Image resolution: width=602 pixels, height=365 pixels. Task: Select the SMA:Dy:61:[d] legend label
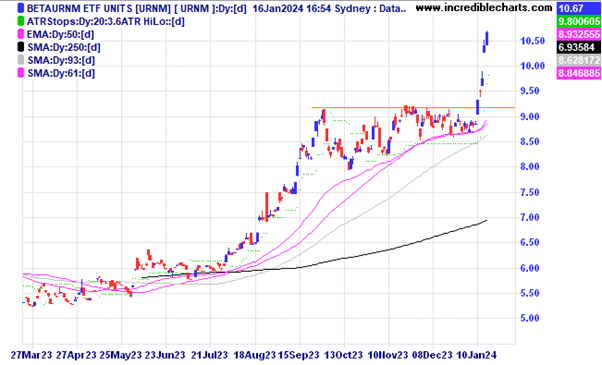click(x=61, y=73)
